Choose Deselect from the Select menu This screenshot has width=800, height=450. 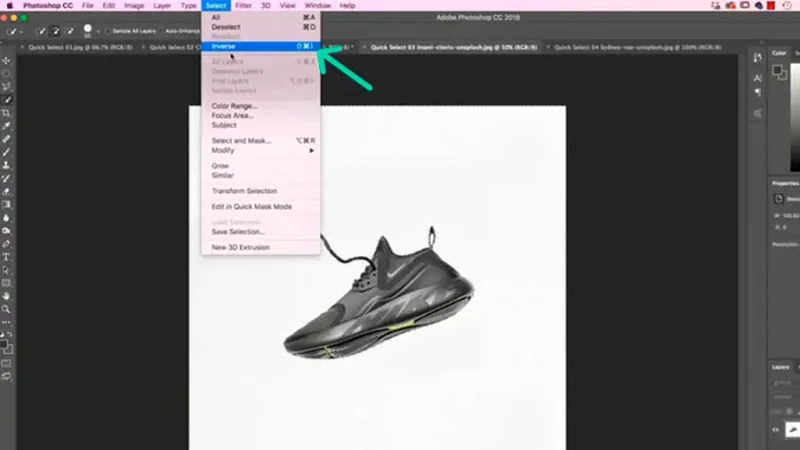click(x=261, y=27)
